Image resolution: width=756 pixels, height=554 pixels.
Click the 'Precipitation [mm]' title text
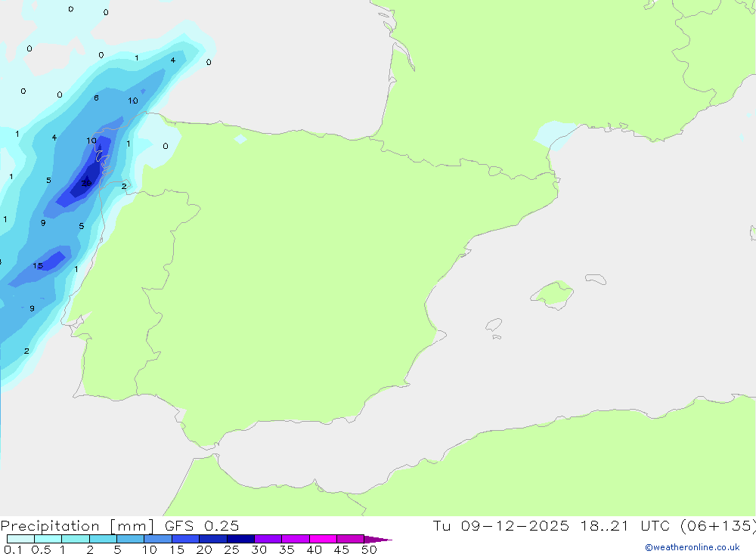pyautogui.click(x=77, y=526)
